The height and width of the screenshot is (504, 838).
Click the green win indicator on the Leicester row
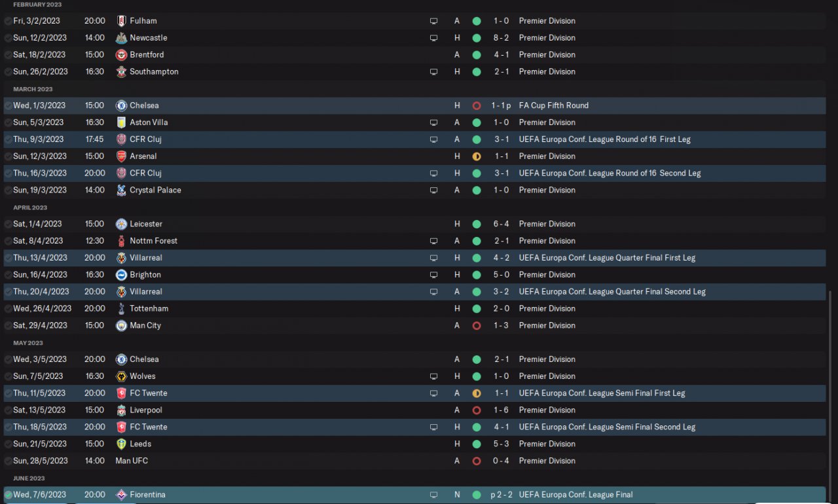click(477, 224)
